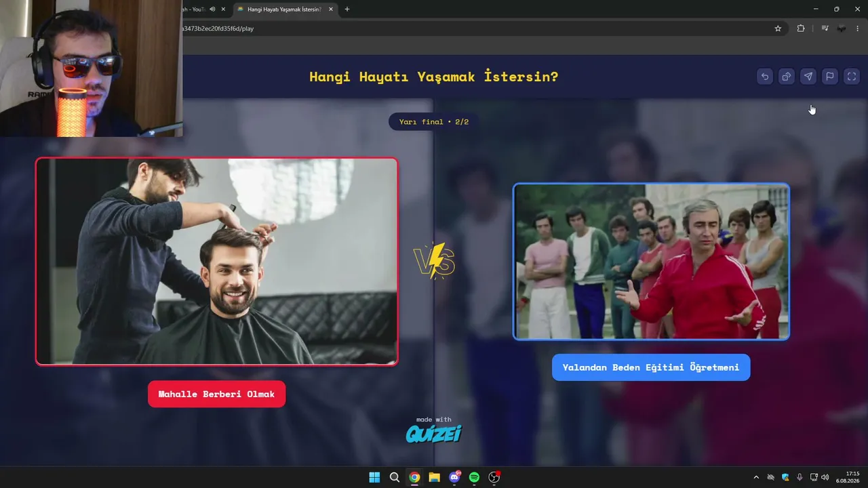Image resolution: width=868 pixels, height=488 pixels.
Task: Report the quiz with the flag icon
Action: click(x=830, y=77)
